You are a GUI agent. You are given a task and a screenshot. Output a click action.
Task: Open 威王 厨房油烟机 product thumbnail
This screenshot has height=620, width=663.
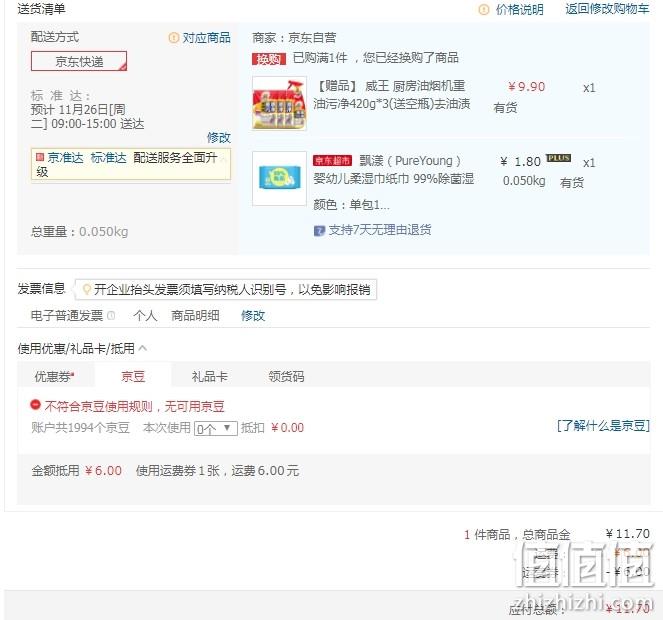tap(279, 103)
